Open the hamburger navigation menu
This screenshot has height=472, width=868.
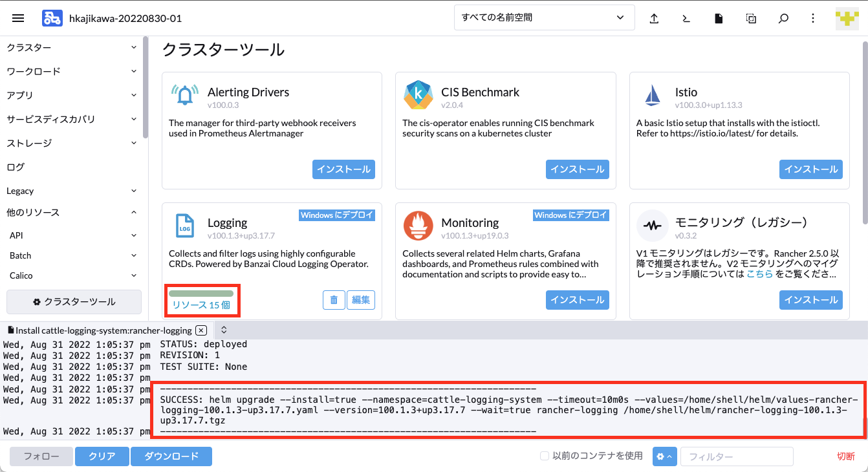(x=18, y=19)
